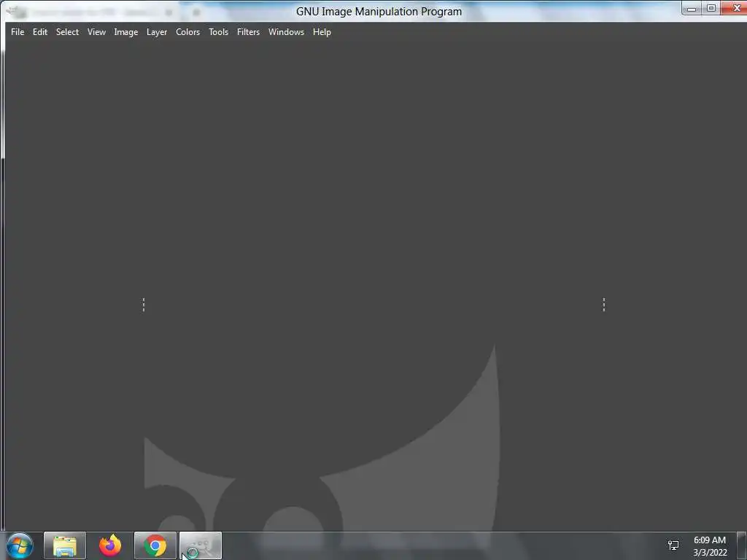The image size is (747, 560).
Task: Open the Edit menu
Action: point(40,32)
